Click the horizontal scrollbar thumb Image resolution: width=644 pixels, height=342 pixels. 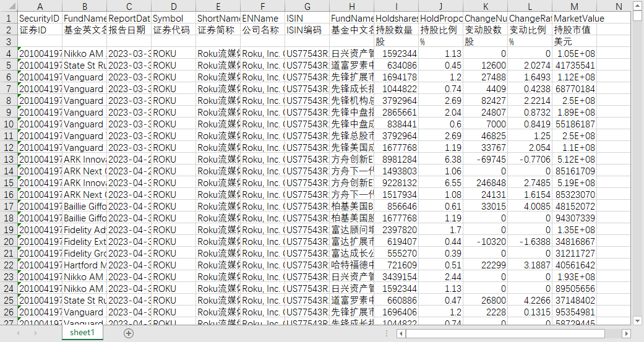505,333
